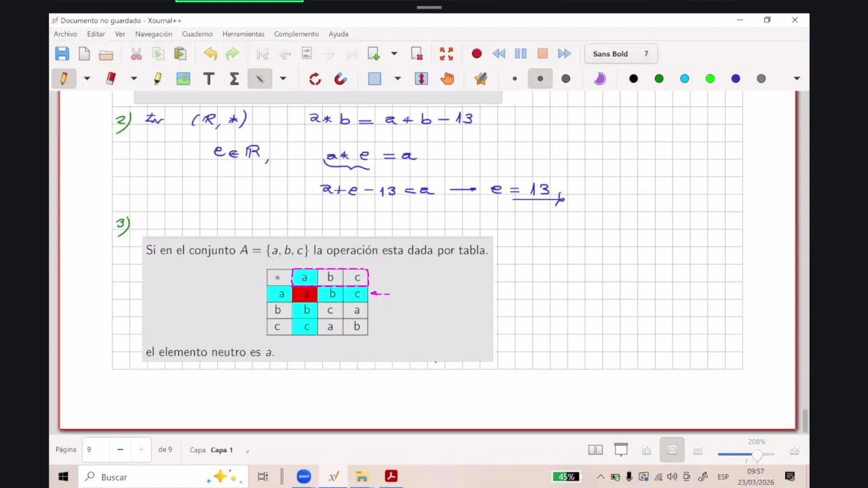868x488 pixels.
Task: Start audio recording with the red circle
Action: [x=477, y=54]
